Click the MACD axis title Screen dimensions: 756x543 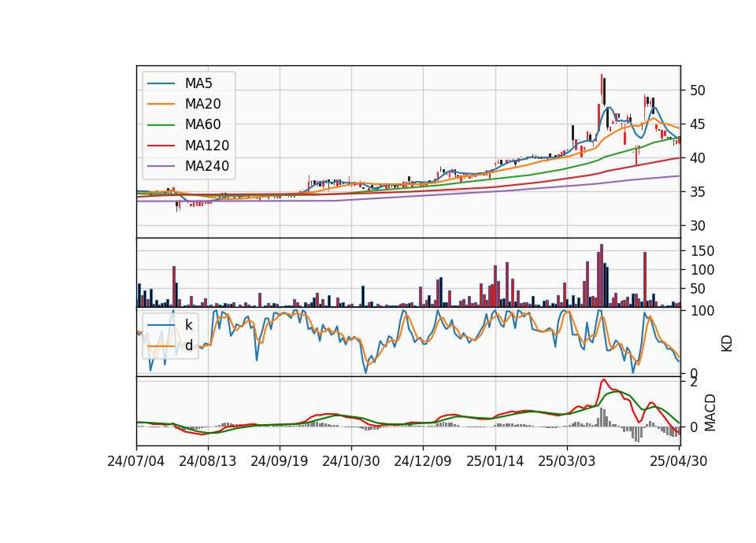coord(710,412)
